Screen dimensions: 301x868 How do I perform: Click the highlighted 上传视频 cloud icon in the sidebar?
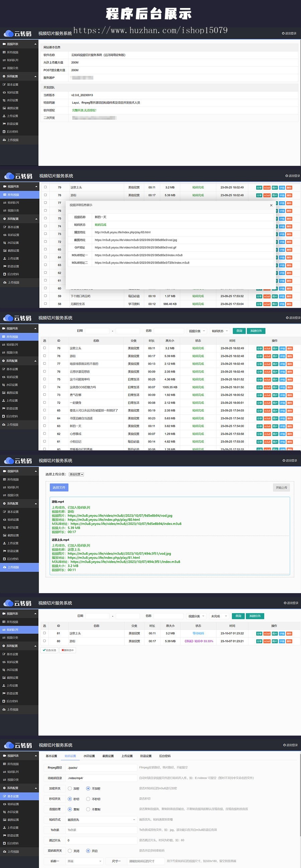click(x=5, y=567)
